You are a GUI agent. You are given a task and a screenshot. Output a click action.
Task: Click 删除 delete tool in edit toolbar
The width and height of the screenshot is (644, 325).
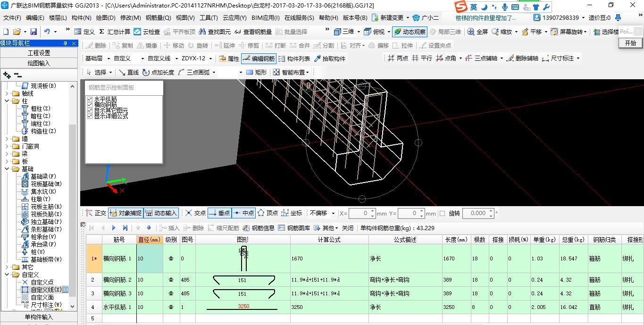click(x=96, y=45)
